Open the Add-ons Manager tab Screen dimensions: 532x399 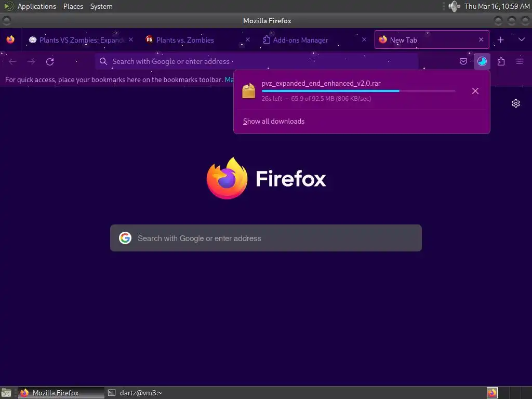click(314, 39)
